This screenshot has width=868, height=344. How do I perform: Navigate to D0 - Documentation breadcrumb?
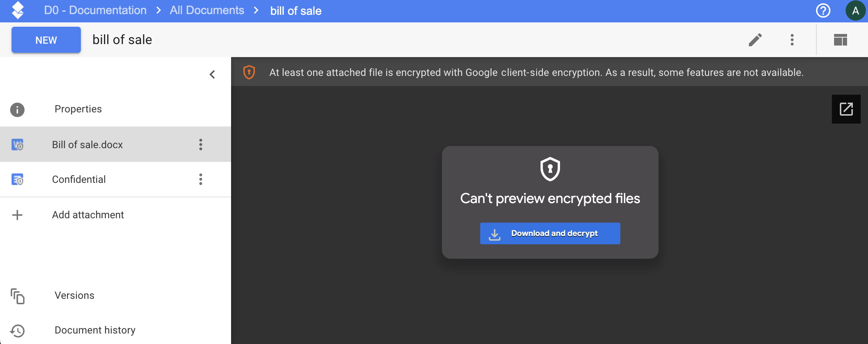(95, 10)
